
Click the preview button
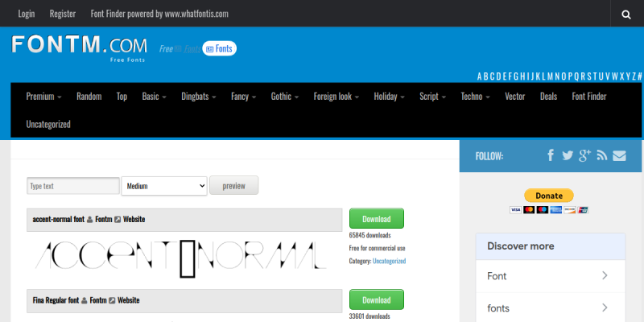[233, 186]
